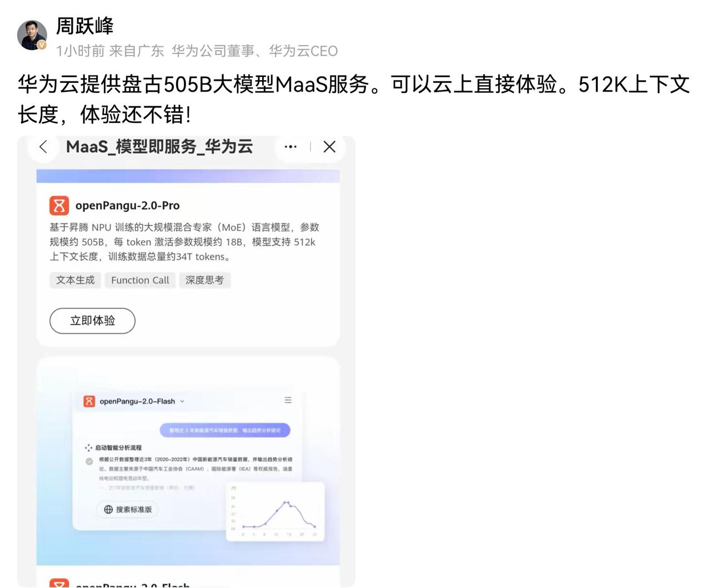
Task: Click the Pro model description paragraph
Action: click(184, 242)
